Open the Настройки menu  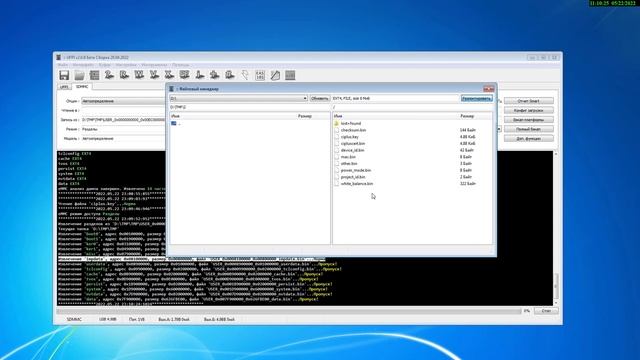[x=126, y=65]
